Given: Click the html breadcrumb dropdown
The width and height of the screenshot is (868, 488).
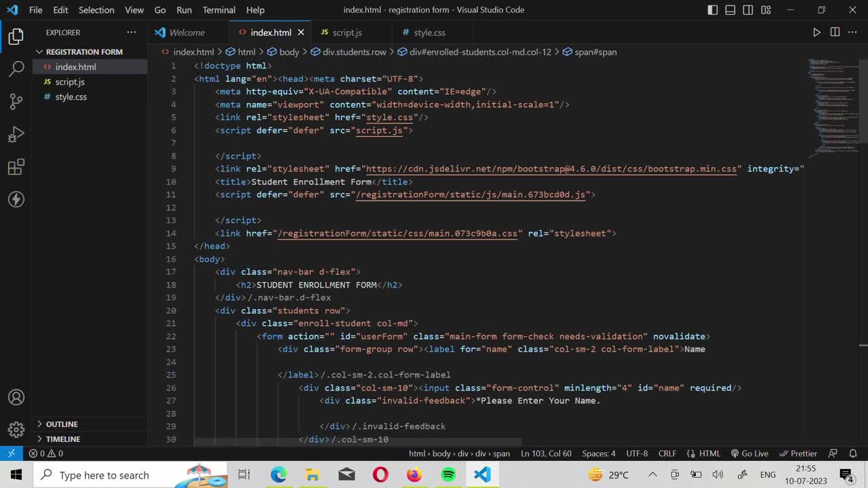Looking at the screenshot, I should pyautogui.click(x=241, y=52).
